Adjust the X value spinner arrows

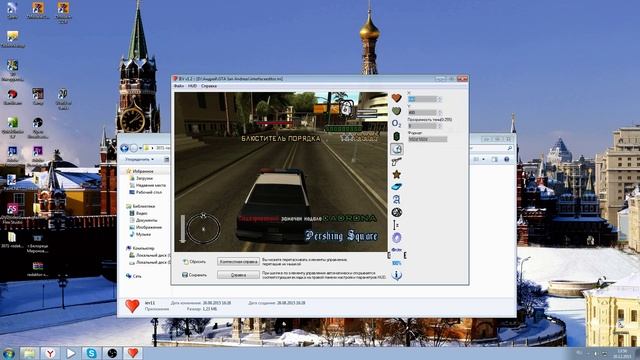(440, 99)
